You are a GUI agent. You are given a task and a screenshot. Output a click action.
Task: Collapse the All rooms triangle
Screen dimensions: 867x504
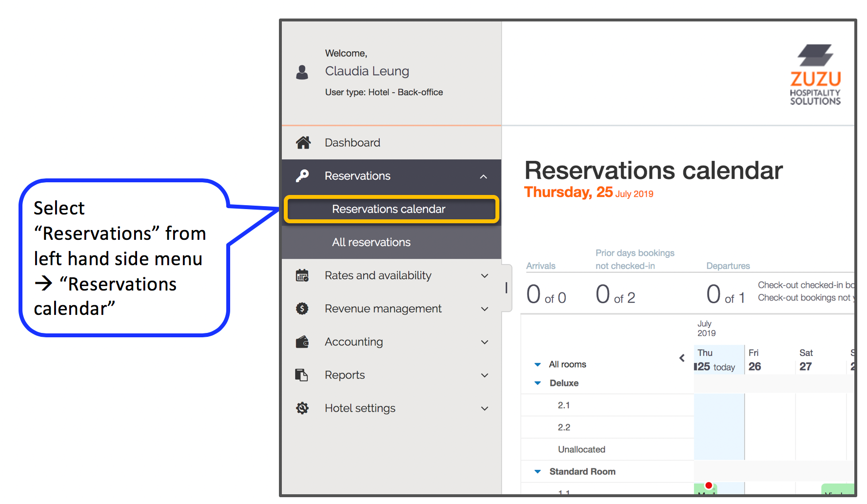[537, 365]
